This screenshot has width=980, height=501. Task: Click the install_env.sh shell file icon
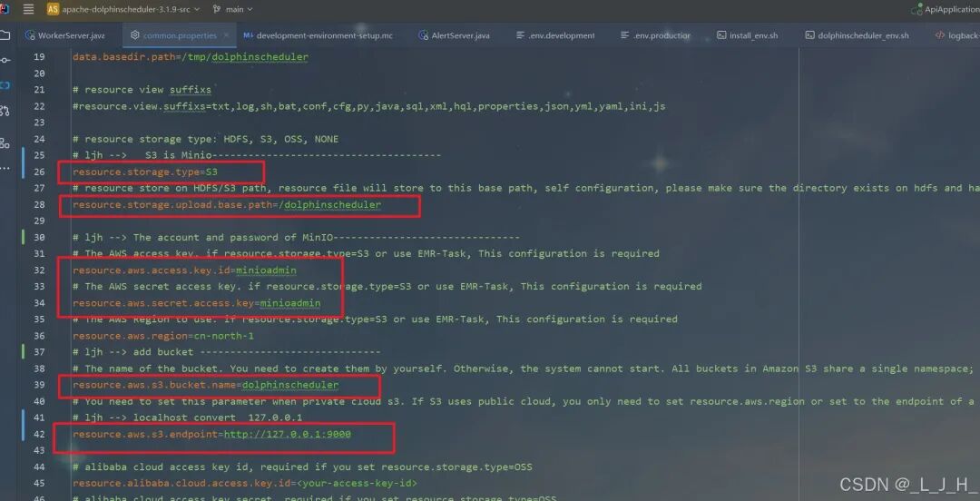[721, 35]
